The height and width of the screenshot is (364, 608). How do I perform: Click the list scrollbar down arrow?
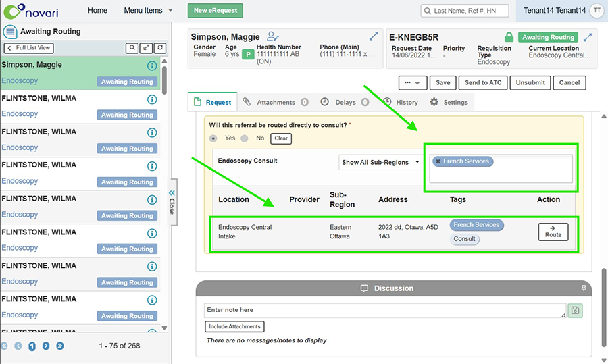[x=164, y=328]
